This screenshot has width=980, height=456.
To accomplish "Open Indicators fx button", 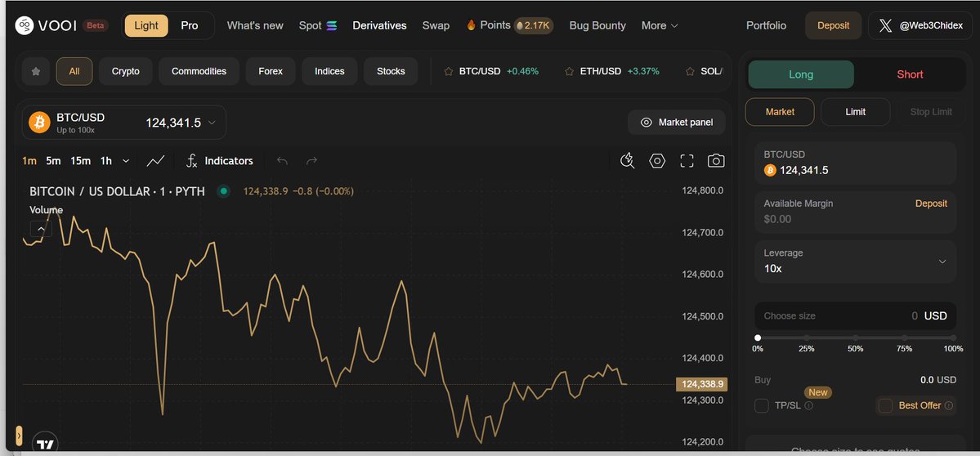I will coord(220,161).
